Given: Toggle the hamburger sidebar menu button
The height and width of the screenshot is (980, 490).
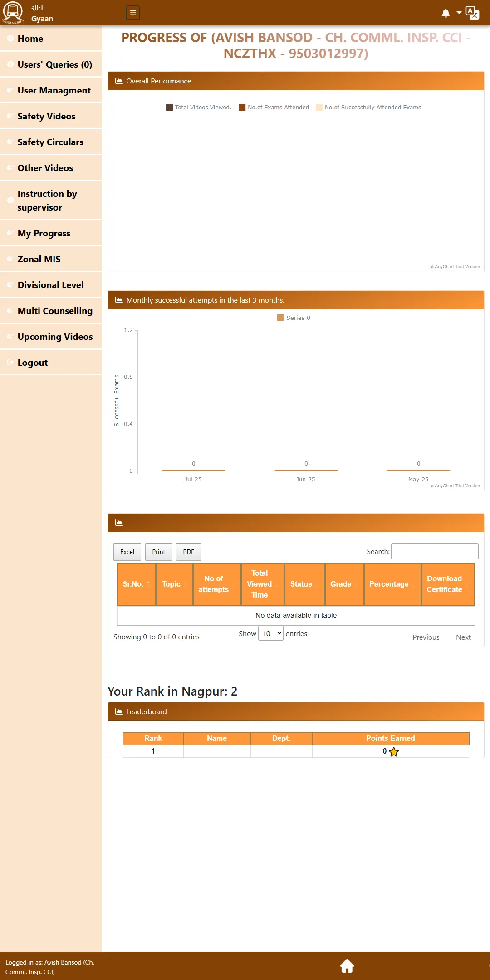Looking at the screenshot, I should pos(133,13).
